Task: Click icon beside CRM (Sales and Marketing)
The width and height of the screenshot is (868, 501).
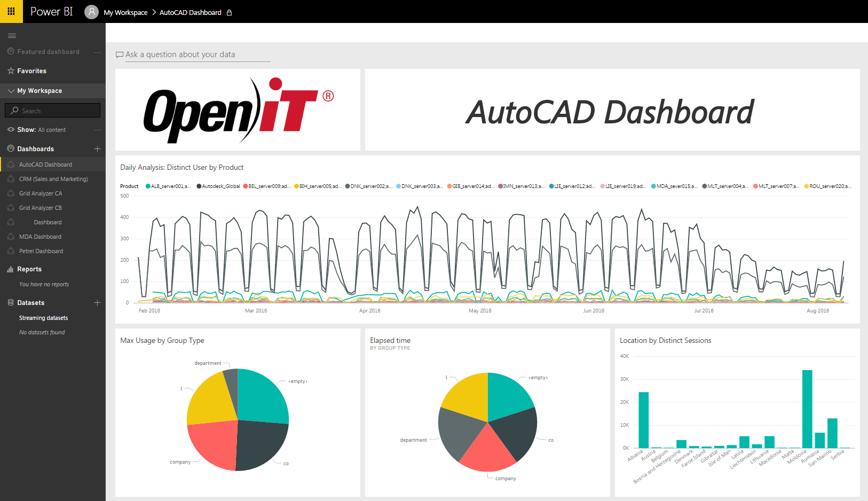Action: 11,179
